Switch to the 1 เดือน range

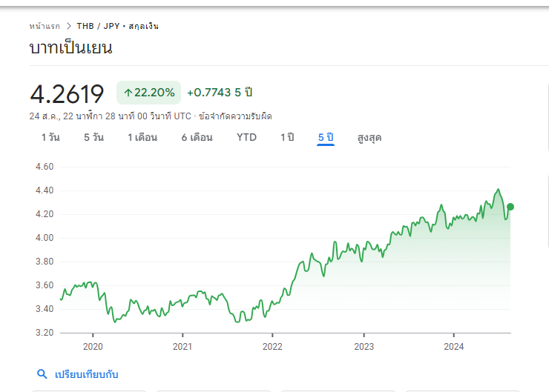click(143, 137)
